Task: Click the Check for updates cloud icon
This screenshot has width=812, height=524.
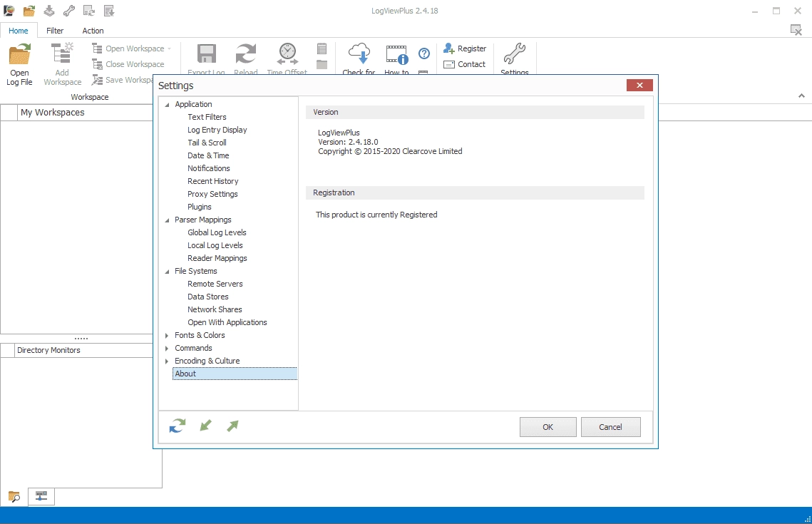Action: pos(359,54)
